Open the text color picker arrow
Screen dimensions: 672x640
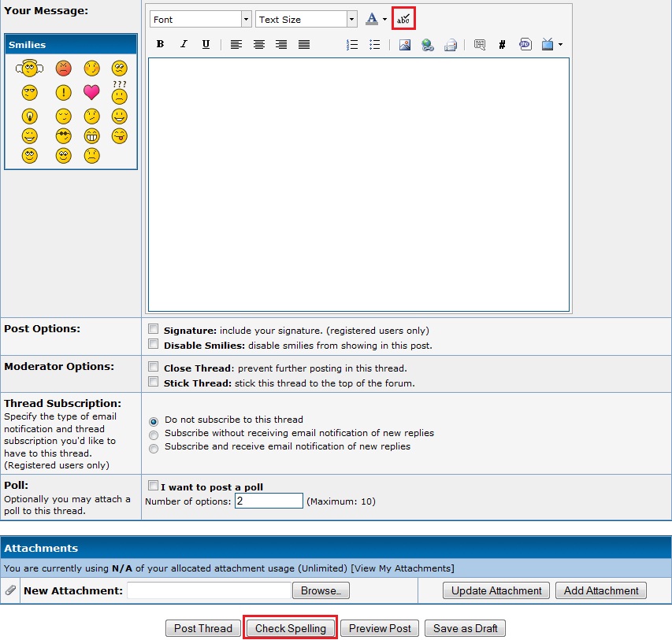(x=384, y=20)
